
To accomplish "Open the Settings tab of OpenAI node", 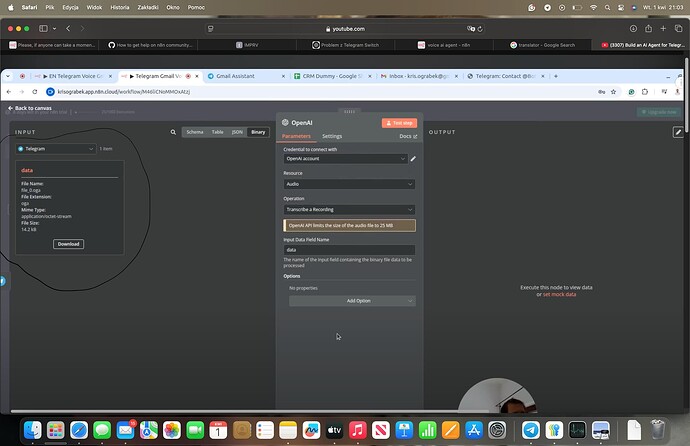I will (x=332, y=136).
